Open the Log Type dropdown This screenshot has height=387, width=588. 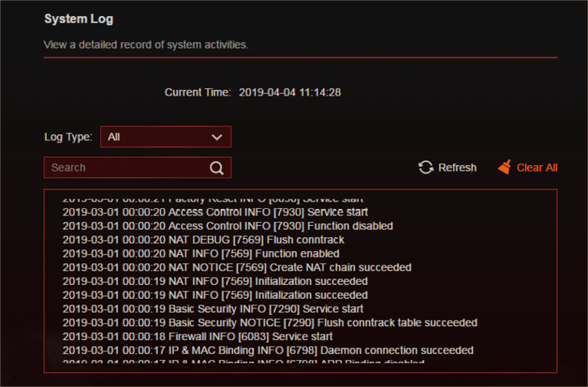(x=166, y=137)
